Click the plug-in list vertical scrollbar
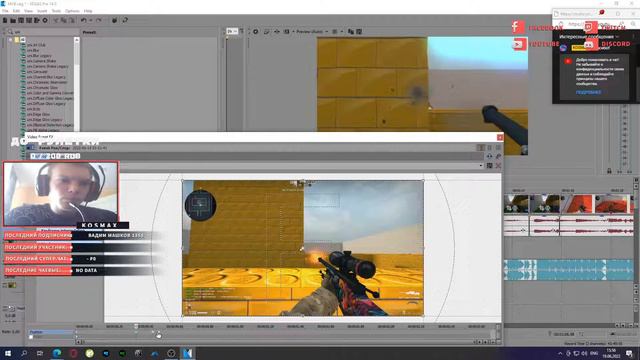 pos(77,84)
